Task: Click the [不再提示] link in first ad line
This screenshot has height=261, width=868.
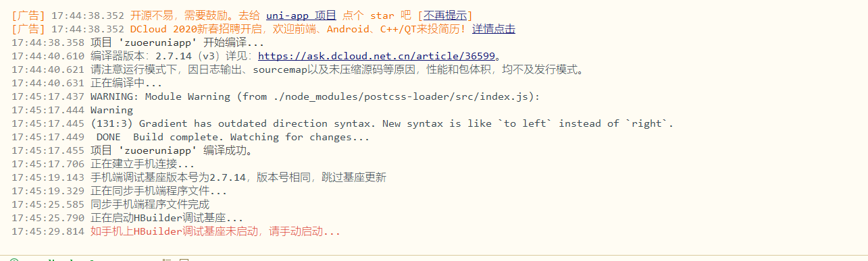Action: [445, 16]
